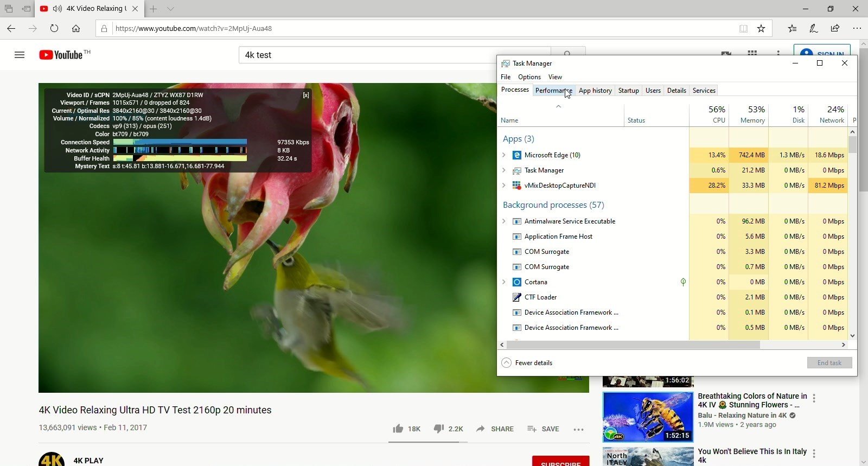868x466 pixels.
Task: Click the End task button
Action: [829, 363]
